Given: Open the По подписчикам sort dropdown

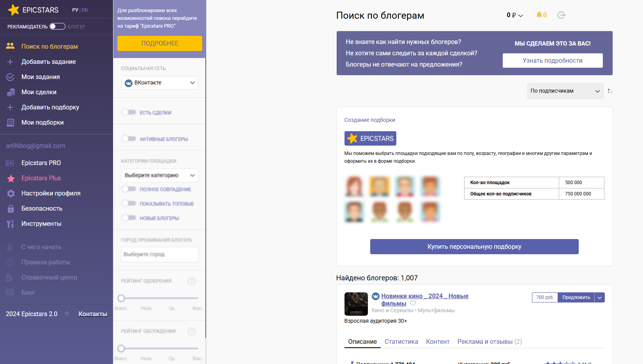Looking at the screenshot, I should [x=565, y=91].
